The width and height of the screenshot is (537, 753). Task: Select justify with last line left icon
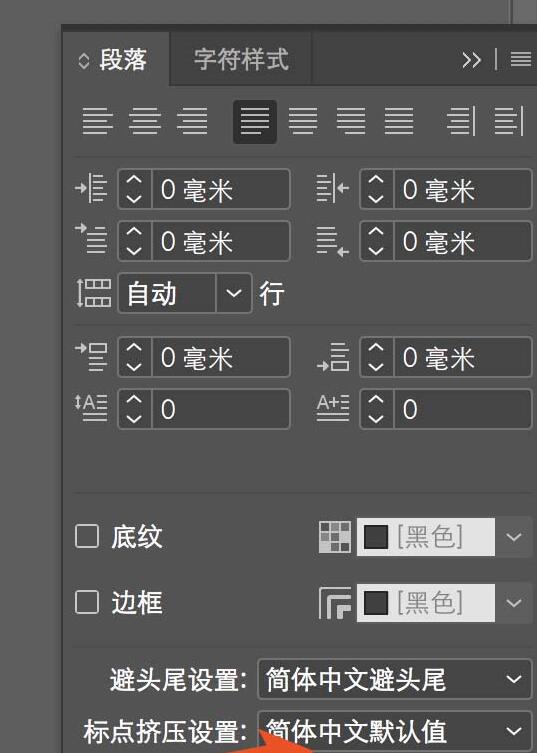(x=255, y=121)
